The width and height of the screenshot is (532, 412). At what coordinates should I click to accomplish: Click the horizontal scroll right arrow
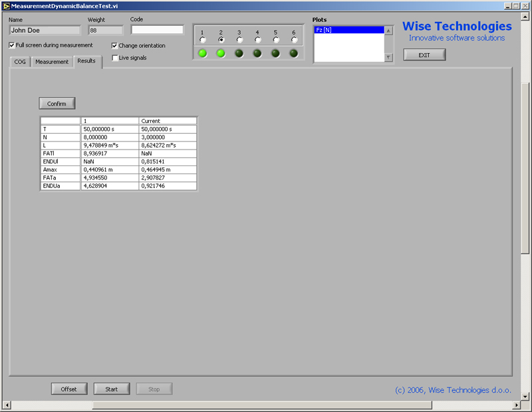tap(517, 405)
